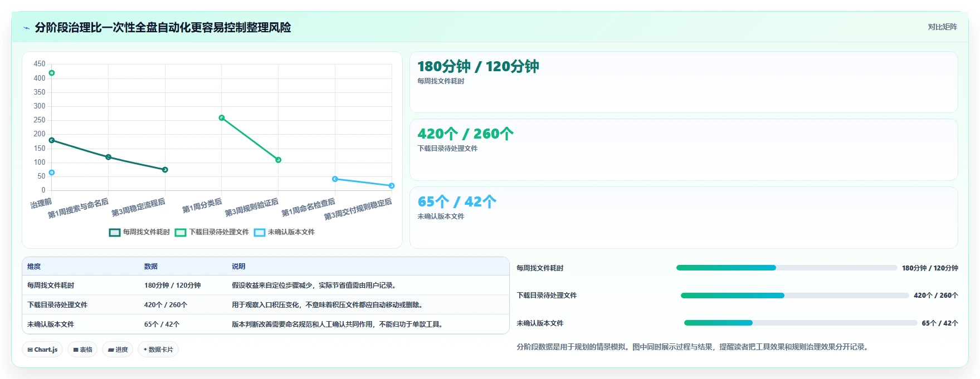Toggle 未确认版本文件 legend entry in chart
The image size is (980, 379).
[x=284, y=232]
